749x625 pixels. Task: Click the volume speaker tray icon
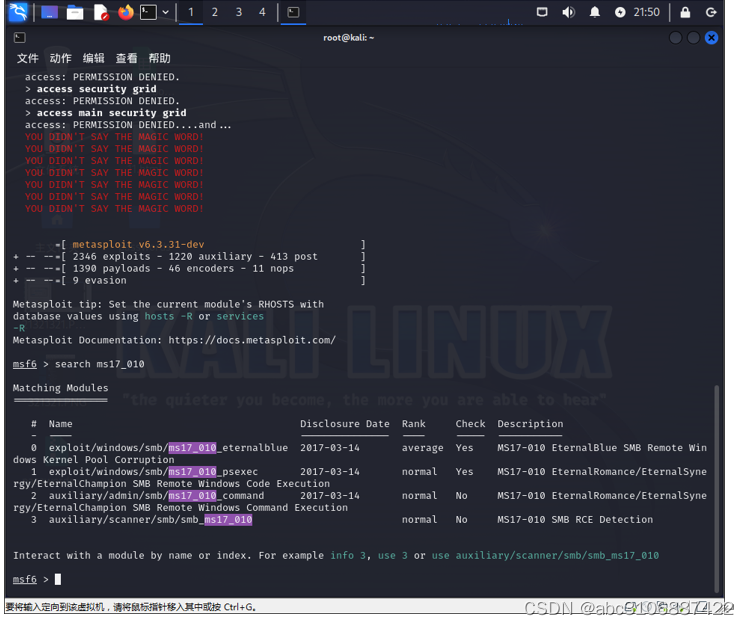click(568, 12)
